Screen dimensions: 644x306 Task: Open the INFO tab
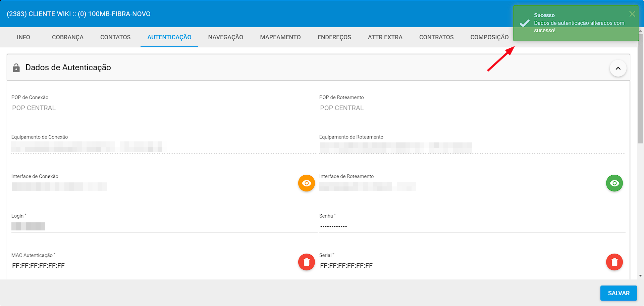point(23,37)
